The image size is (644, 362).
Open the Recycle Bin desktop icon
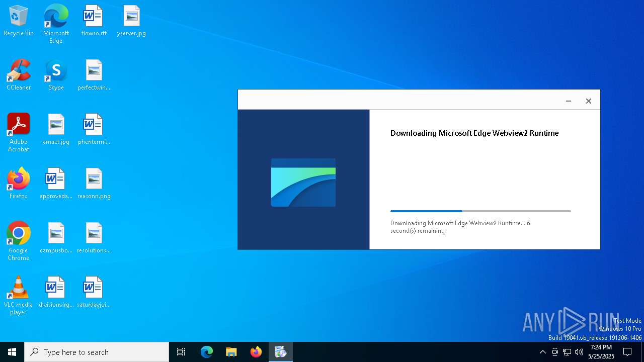19,21
